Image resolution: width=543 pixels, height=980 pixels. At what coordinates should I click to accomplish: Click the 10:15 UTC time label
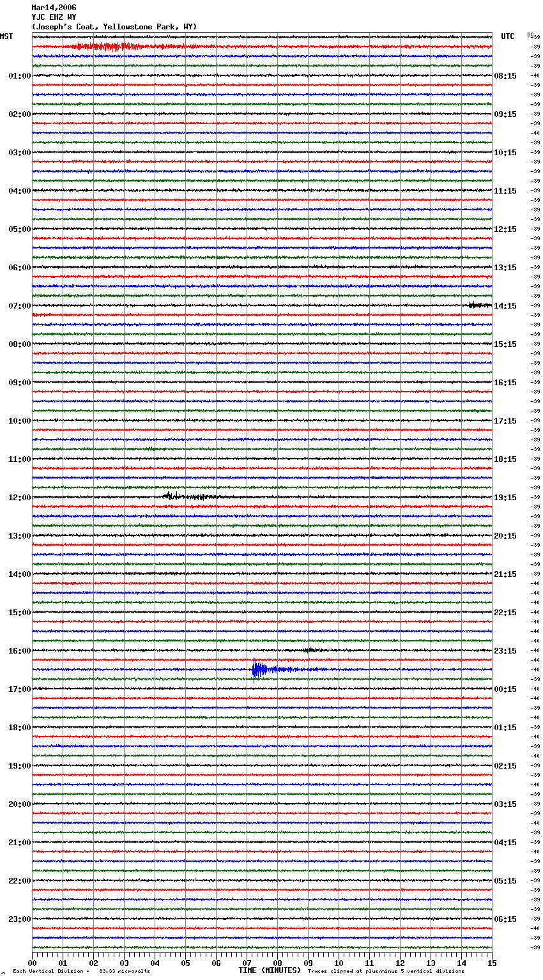coord(505,153)
